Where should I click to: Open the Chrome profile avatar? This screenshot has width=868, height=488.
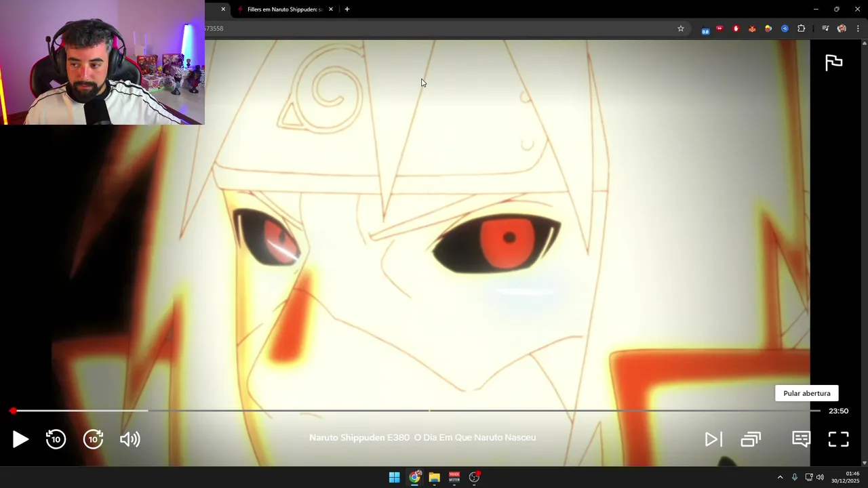coord(842,28)
